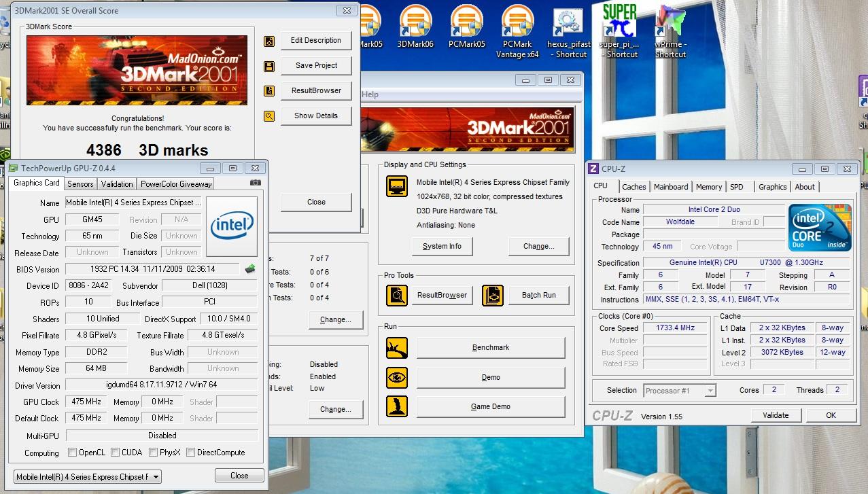Open the Processor #1 selection dropdown in CPU-Z
The height and width of the screenshot is (494, 868).
680,391
